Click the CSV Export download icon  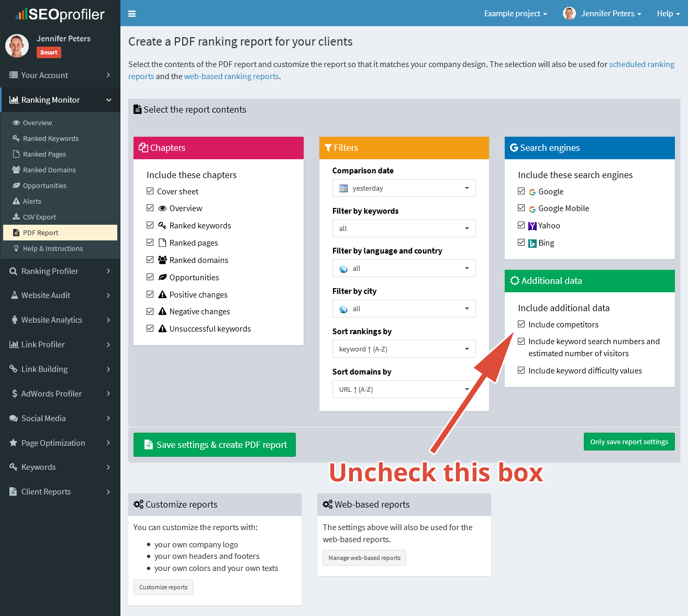pos(16,217)
